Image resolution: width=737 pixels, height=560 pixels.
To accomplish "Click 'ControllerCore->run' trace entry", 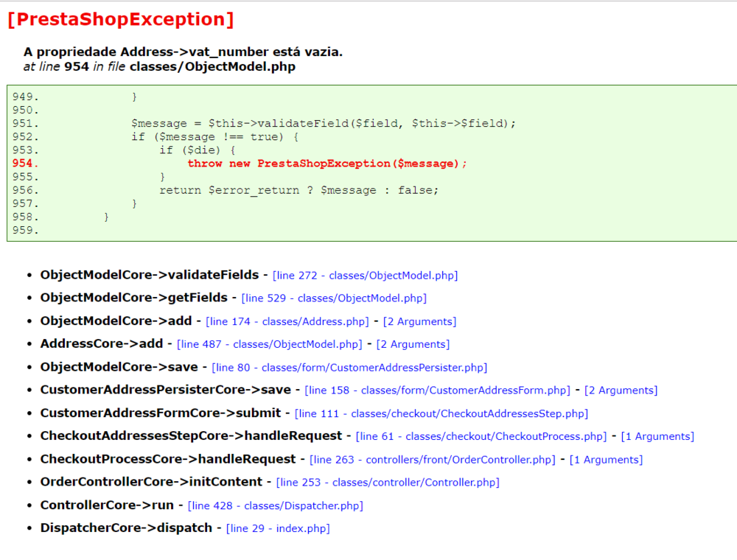I will [x=107, y=505].
